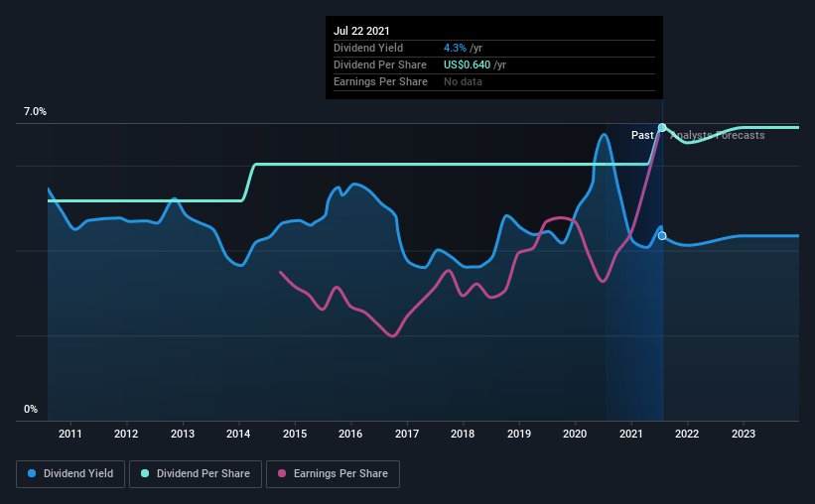Click the 2023 x-axis label

tap(744, 434)
